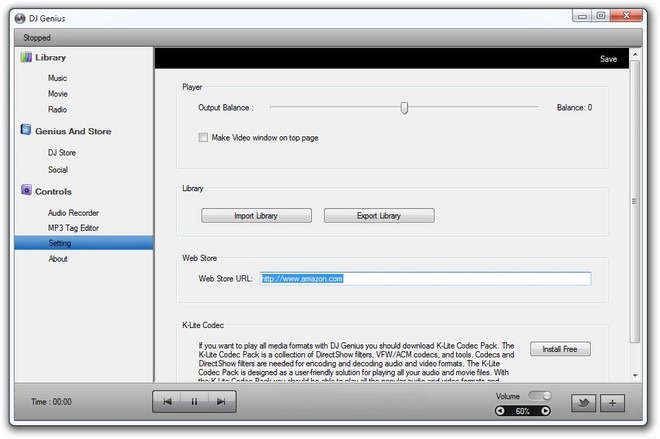This screenshot has height=439, width=660.
Task: Click the settings scrollbar up arrow
Action: [x=635, y=55]
